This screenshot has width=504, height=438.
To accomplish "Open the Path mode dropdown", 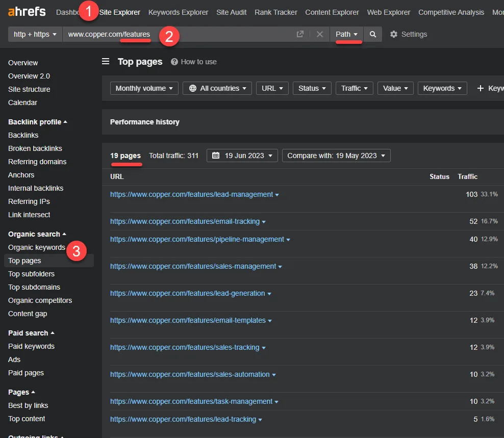I will pyautogui.click(x=346, y=34).
